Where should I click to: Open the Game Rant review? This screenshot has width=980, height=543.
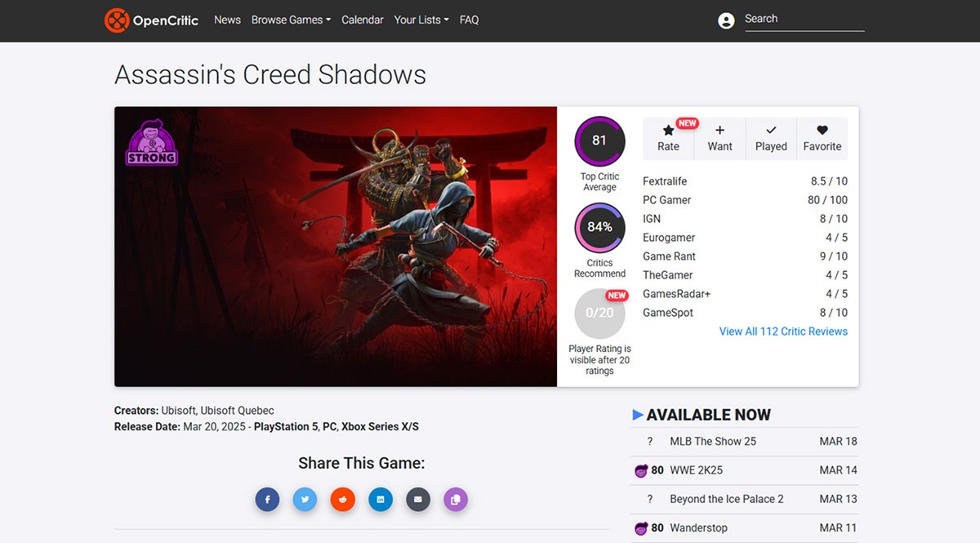pyautogui.click(x=670, y=256)
